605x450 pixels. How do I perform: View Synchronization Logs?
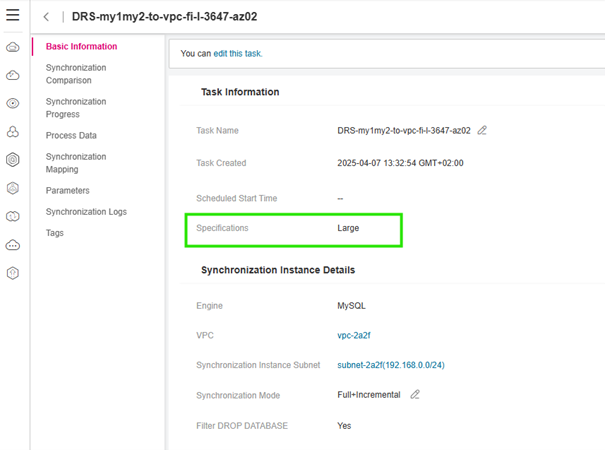coord(86,212)
